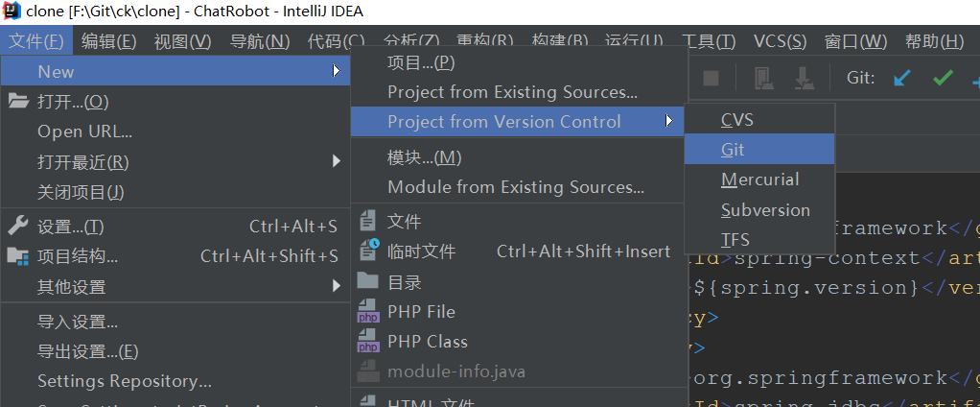Open the 帮助 help menu
This screenshot has width=980, height=407.
(934, 41)
